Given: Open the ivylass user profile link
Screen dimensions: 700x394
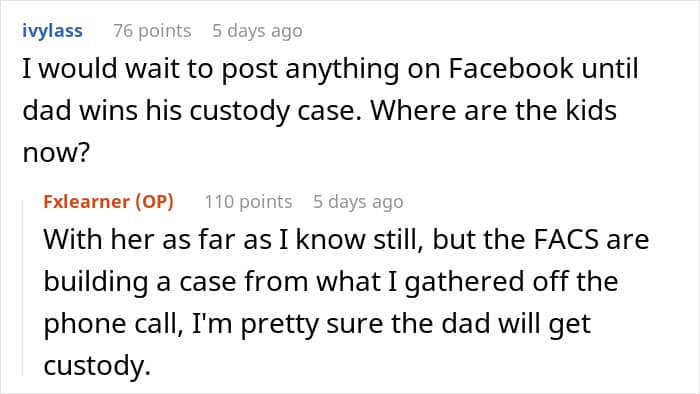Looking at the screenshot, I should click(52, 31).
